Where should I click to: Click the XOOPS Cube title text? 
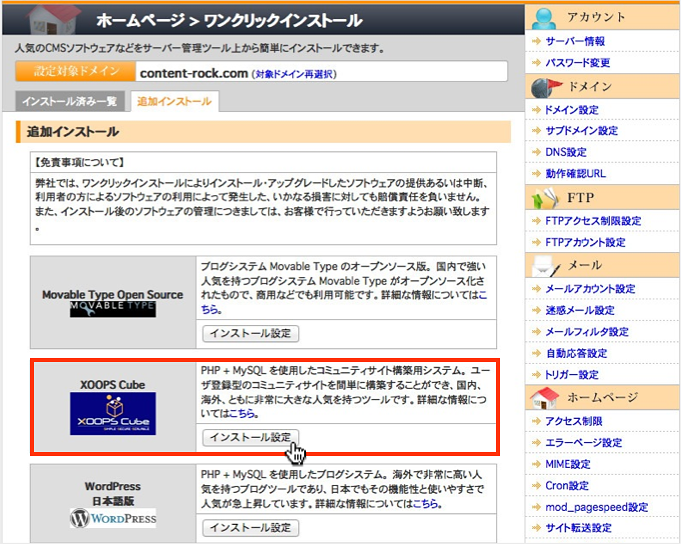point(113,385)
